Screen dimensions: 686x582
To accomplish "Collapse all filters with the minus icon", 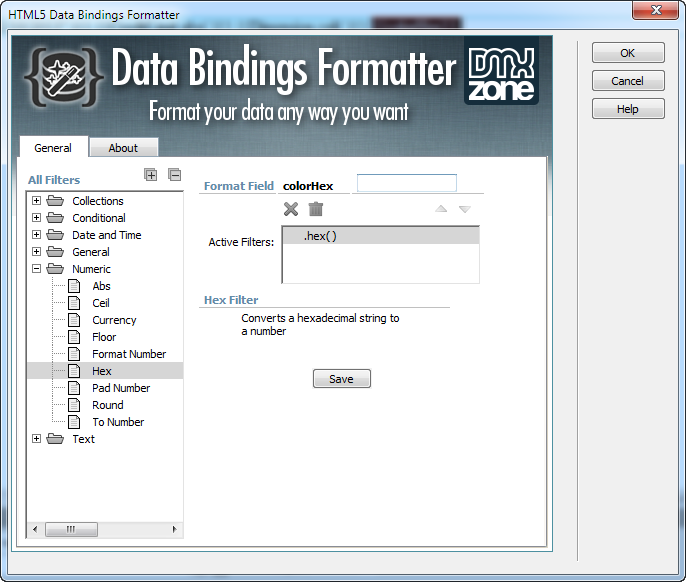I will pos(175,175).
